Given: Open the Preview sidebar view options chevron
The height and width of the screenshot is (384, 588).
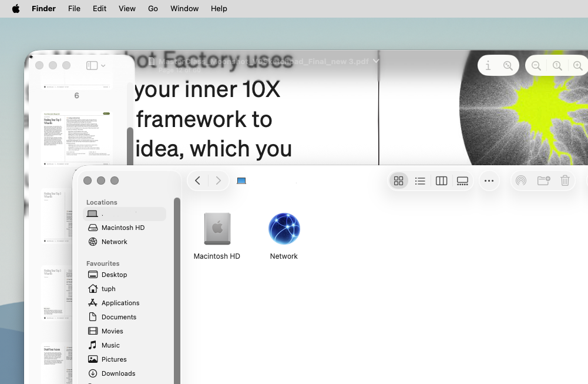Looking at the screenshot, I should [103, 66].
